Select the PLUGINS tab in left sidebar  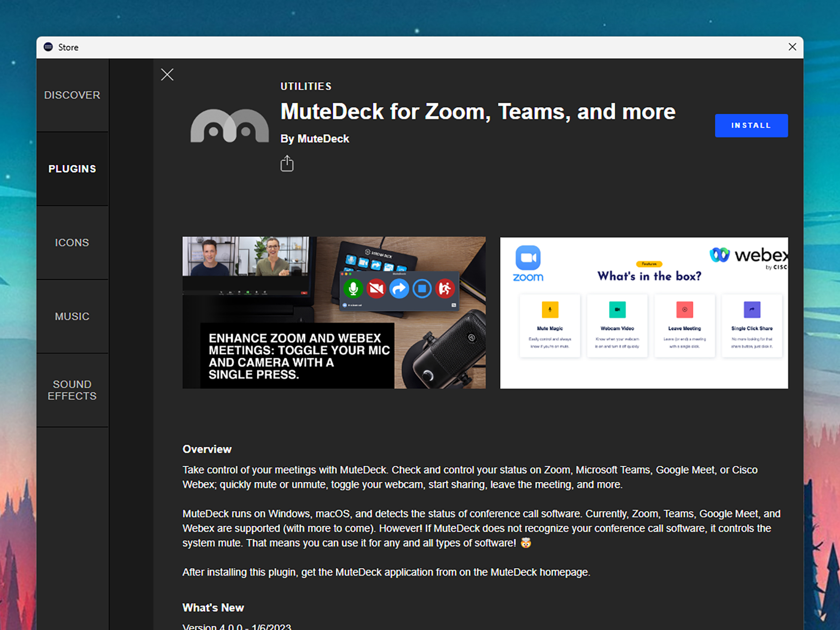pos(73,169)
